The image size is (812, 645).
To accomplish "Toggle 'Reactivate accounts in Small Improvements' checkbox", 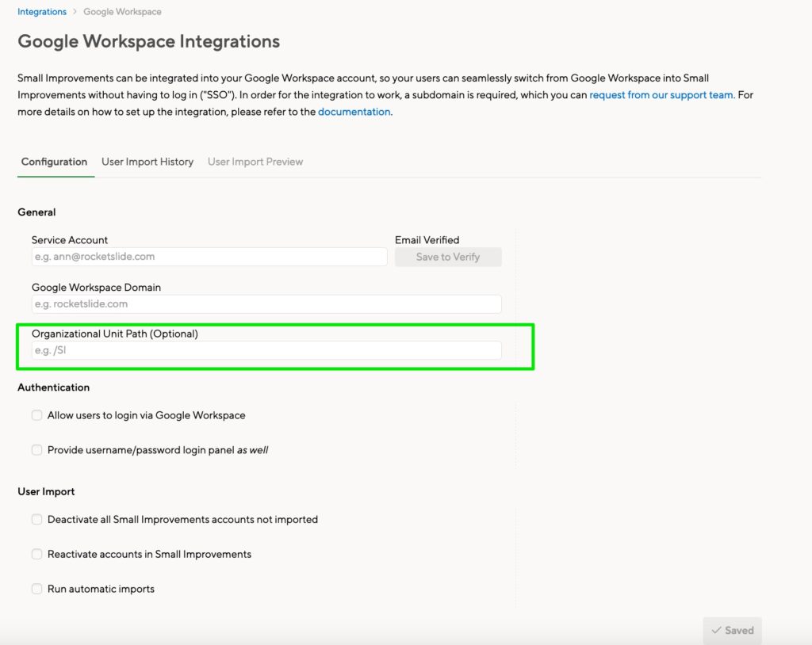I will (36, 555).
